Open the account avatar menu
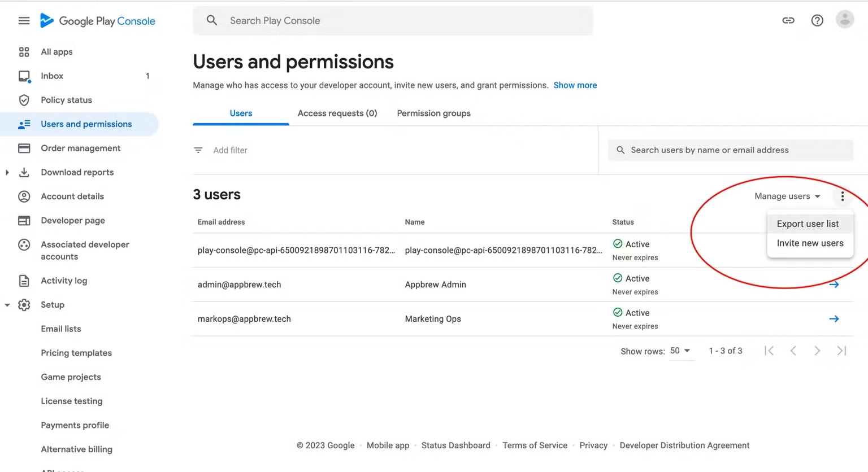This screenshot has height=472, width=868. pyautogui.click(x=845, y=20)
